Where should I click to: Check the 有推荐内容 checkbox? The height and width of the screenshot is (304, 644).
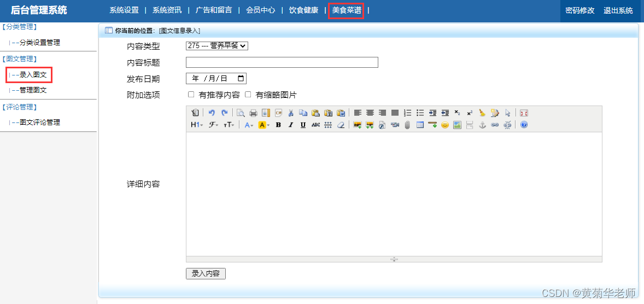(191, 95)
